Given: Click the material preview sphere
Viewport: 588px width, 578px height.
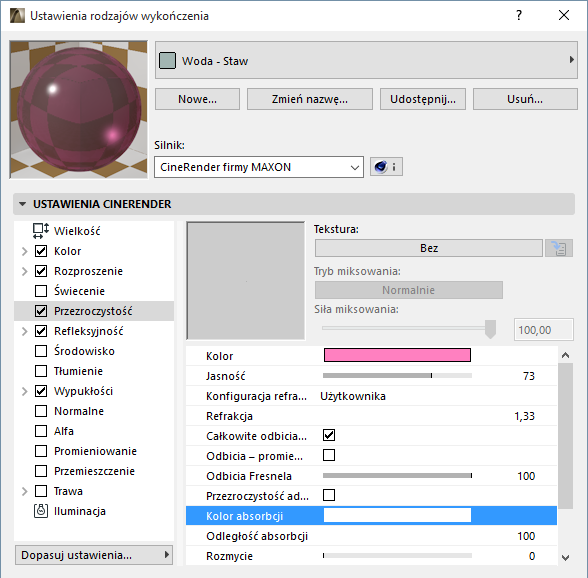Looking at the screenshot, I should pos(79,110).
